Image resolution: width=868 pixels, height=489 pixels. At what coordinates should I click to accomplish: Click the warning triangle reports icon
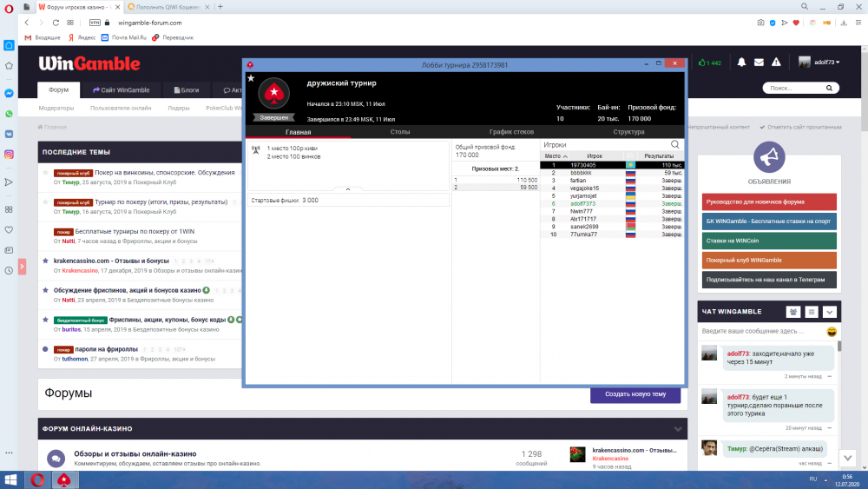point(777,63)
